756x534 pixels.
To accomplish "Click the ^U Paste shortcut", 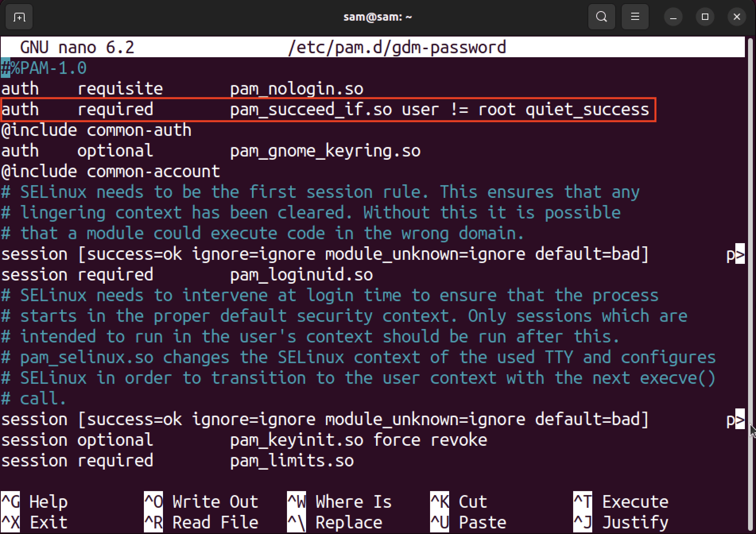I will click(x=468, y=522).
